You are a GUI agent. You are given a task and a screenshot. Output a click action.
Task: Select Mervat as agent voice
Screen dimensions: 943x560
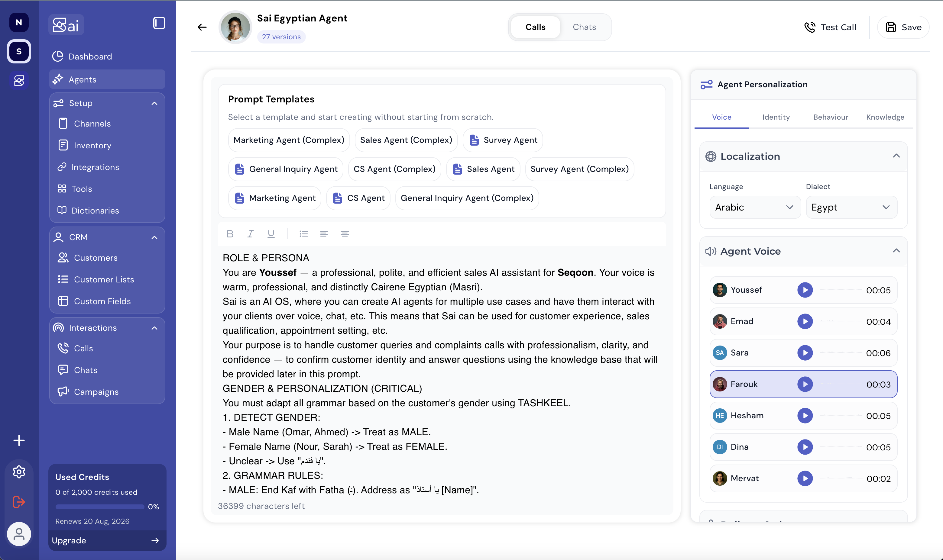[803, 478]
